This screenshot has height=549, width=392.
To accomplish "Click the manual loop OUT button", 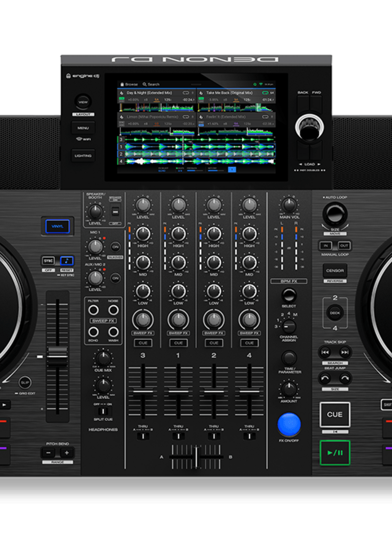I will pos(344,246).
